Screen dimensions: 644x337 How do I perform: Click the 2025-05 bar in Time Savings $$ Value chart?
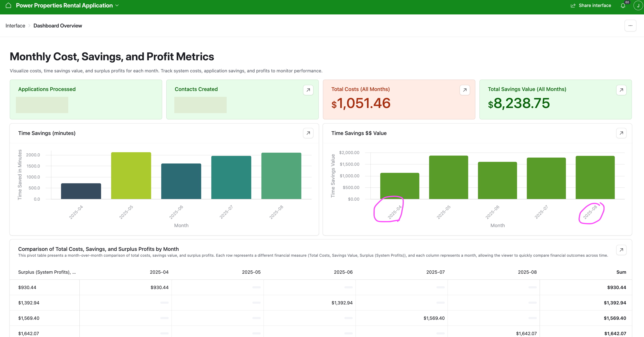tap(449, 177)
